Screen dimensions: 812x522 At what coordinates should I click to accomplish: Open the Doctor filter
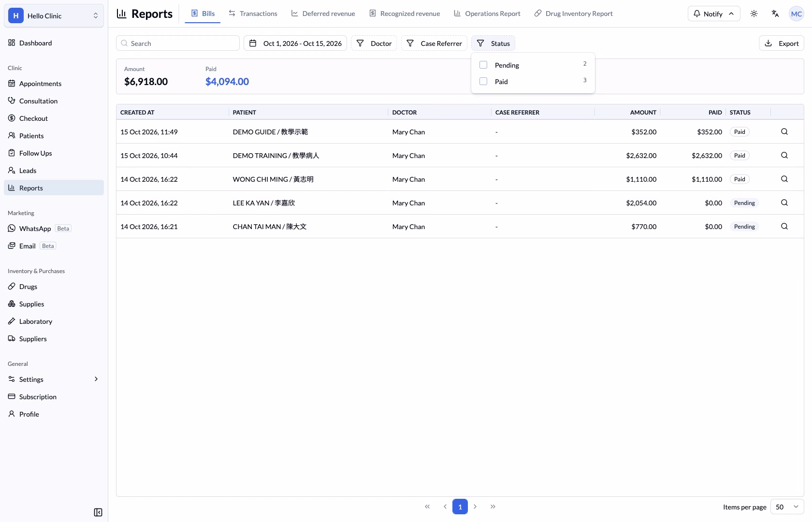374,43
